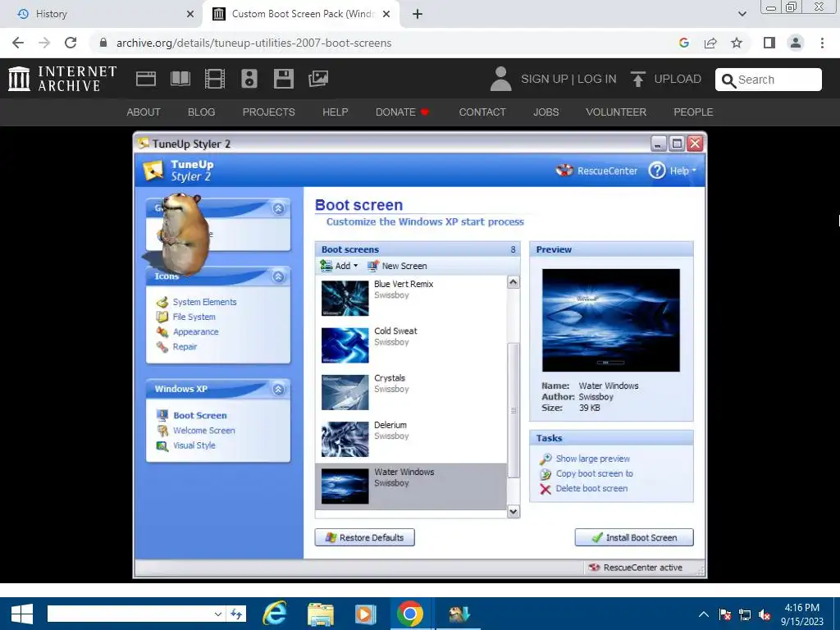Image resolution: width=840 pixels, height=630 pixels.
Task: Open the Web archive icon
Action: pos(146,79)
